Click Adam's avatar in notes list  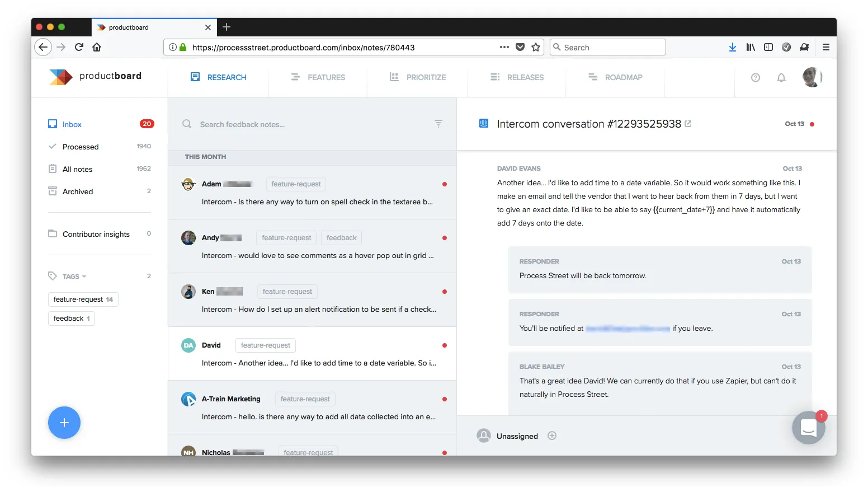(x=188, y=184)
